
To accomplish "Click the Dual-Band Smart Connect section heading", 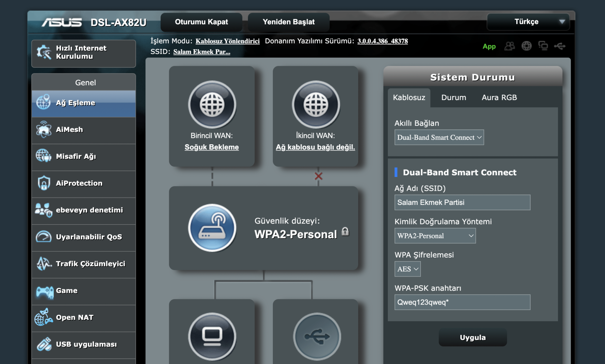I will click(x=460, y=173).
